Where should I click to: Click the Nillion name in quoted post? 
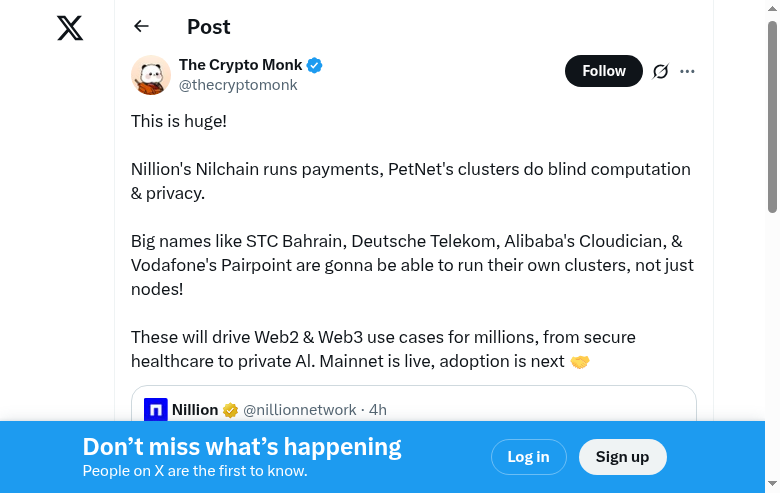tap(195, 410)
